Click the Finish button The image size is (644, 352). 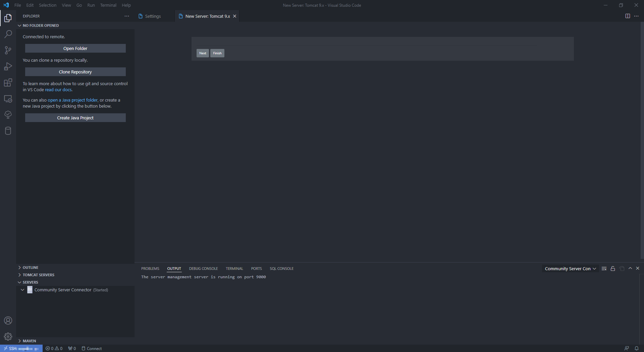pyautogui.click(x=217, y=53)
